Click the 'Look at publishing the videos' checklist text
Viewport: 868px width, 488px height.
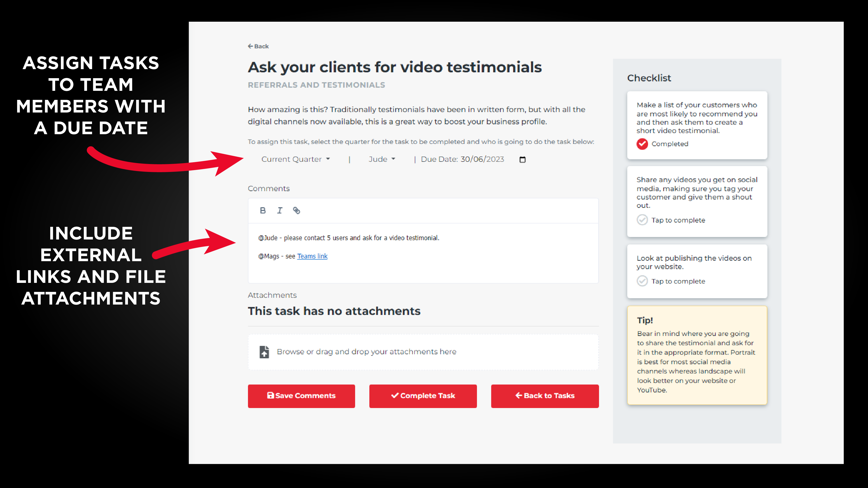pos(694,262)
